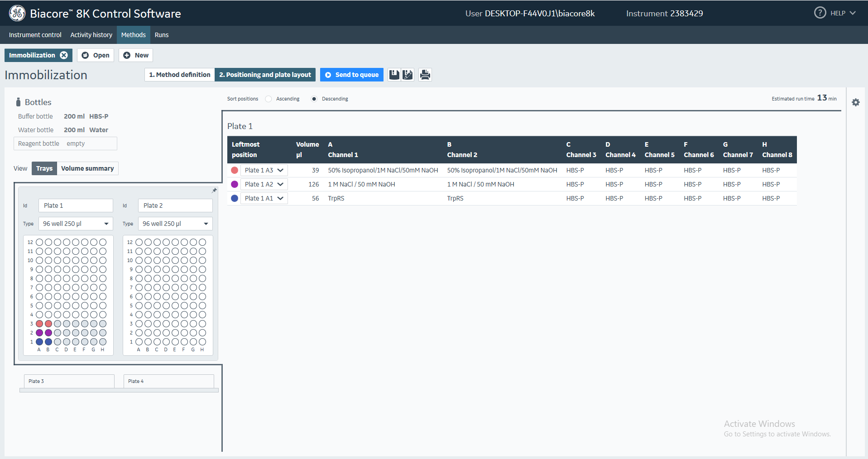Print the plate layout with printer icon
Image resolution: width=868 pixels, height=459 pixels.
point(425,75)
